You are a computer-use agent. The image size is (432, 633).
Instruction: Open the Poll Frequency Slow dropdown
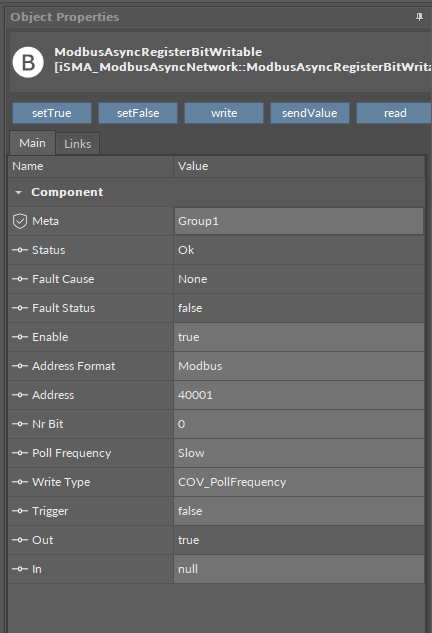pyautogui.click(x=299, y=453)
